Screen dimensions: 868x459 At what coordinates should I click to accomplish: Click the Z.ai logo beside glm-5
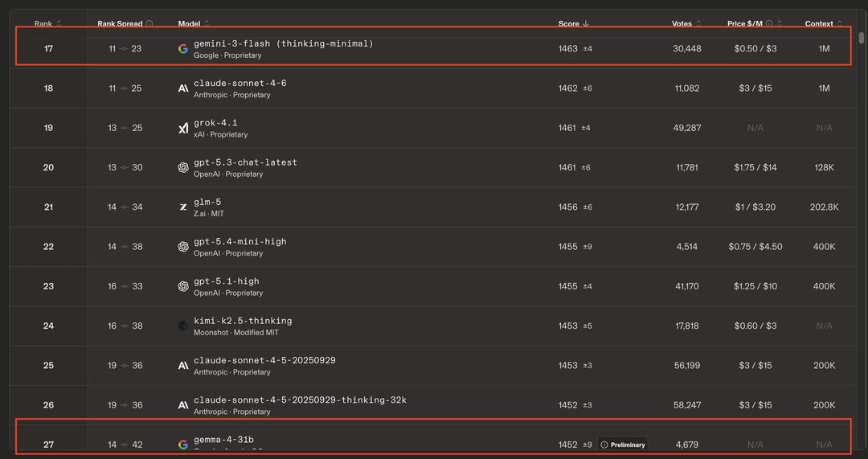point(183,207)
